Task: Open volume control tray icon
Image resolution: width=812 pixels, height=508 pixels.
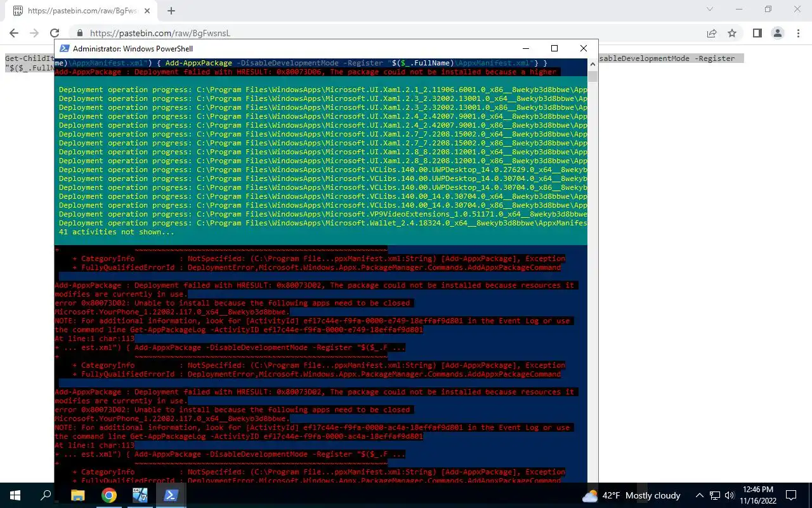Action: (x=730, y=495)
